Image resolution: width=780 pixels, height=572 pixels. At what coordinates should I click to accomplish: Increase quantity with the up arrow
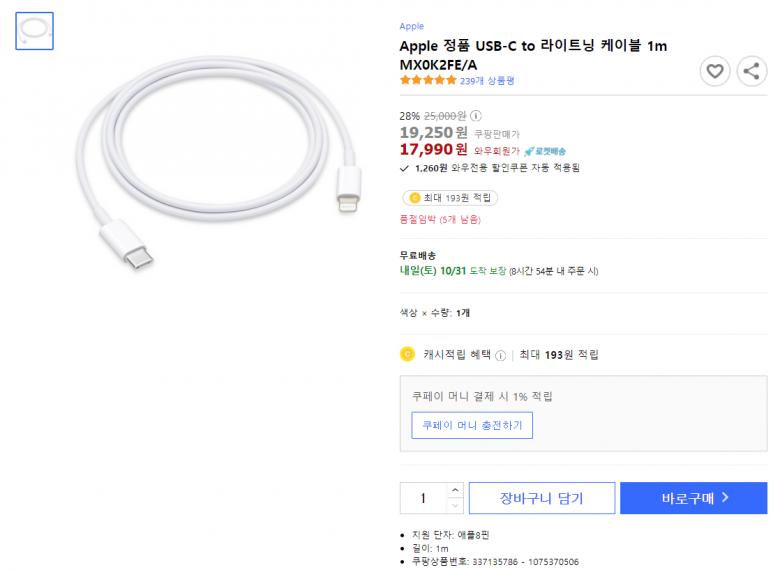coord(456,490)
